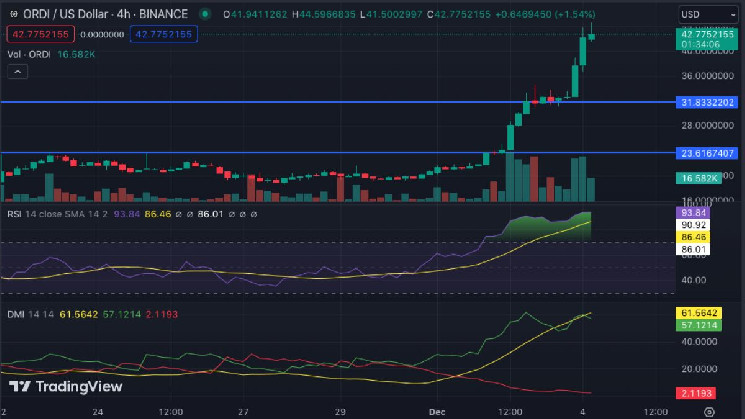745x419 pixels.
Task: Open chart settings gear at bottom right
Action: [709, 412]
